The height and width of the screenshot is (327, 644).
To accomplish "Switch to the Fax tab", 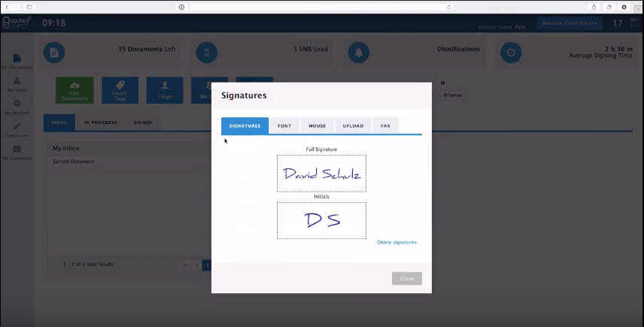I will (x=385, y=126).
